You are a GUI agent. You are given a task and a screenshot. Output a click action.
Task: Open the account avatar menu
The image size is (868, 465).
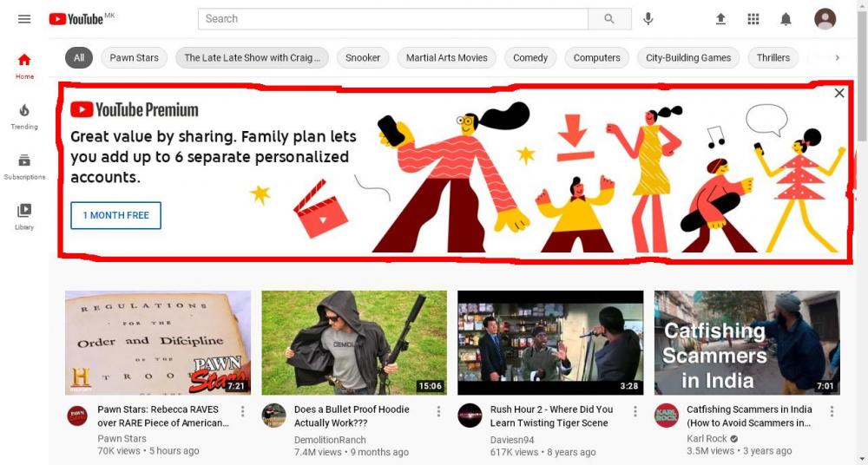pos(825,19)
